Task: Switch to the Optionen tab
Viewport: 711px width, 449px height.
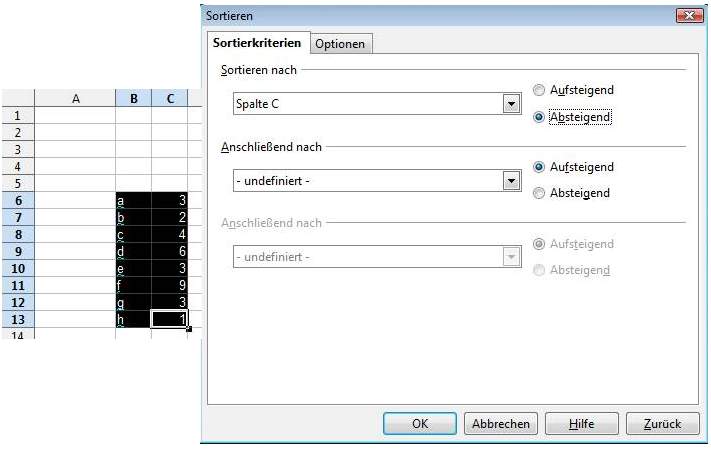Action: coord(341,44)
